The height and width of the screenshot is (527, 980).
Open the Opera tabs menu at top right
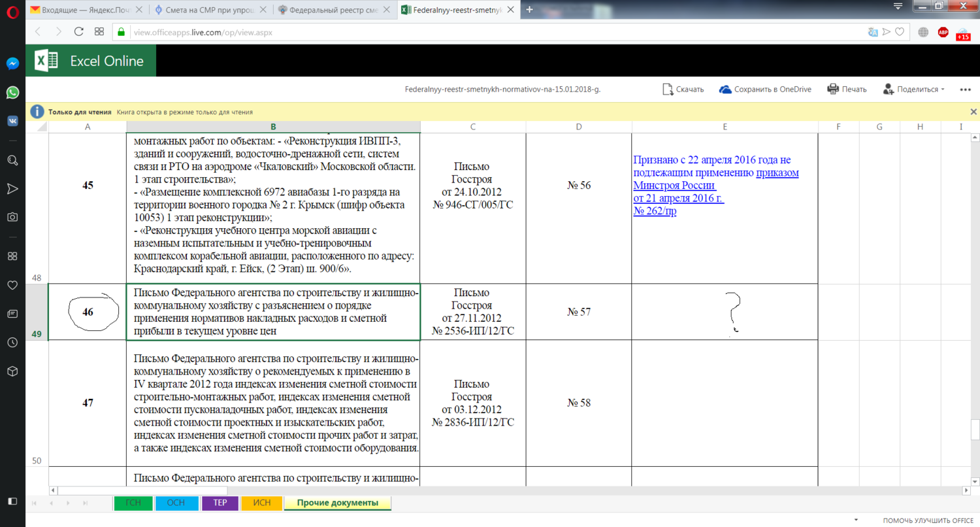click(898, 7)
